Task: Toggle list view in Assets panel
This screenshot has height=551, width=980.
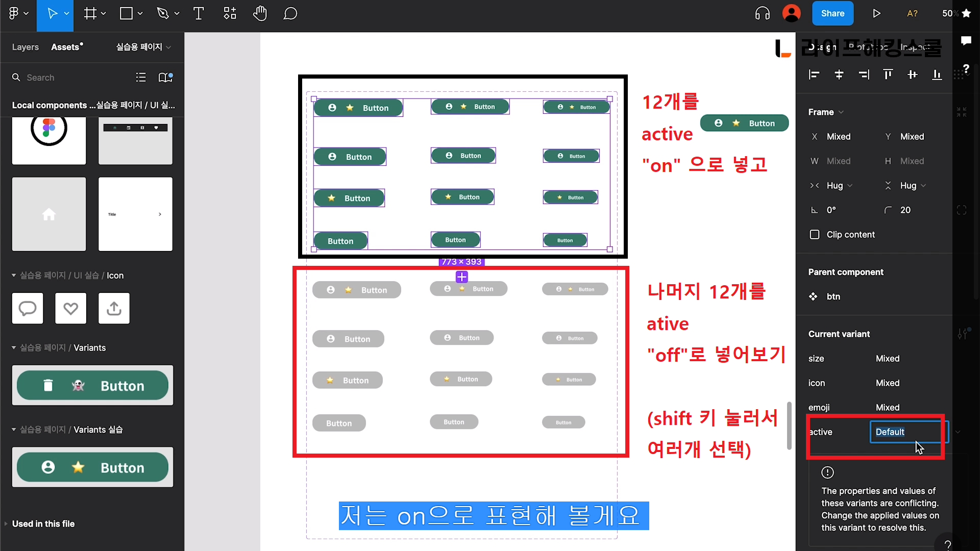Action: click(141, 77)
